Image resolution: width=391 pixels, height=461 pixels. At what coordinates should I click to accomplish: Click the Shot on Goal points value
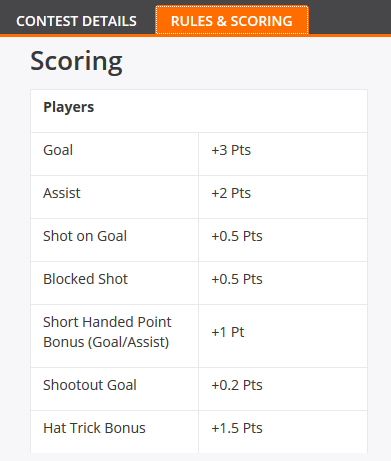pos(237,236)
